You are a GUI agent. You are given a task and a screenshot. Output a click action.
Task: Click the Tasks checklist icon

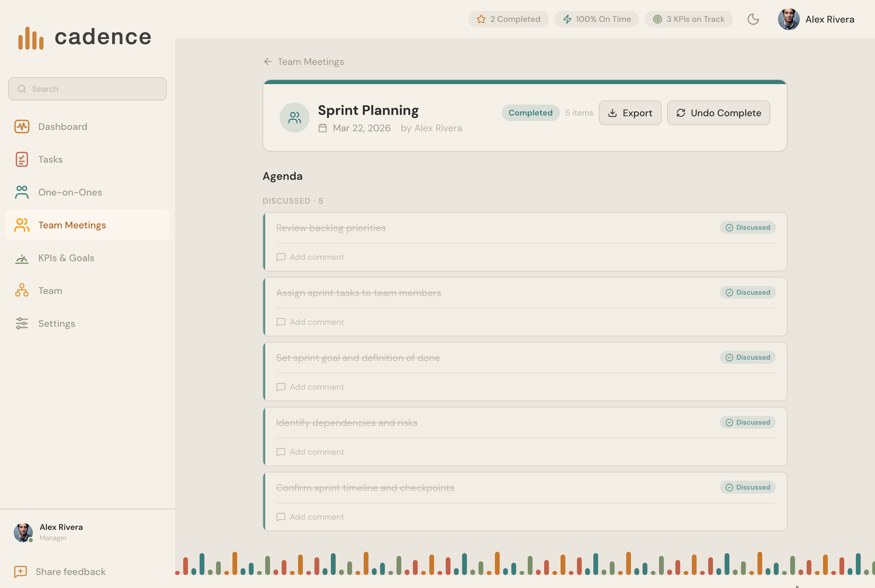click(22, 159)
